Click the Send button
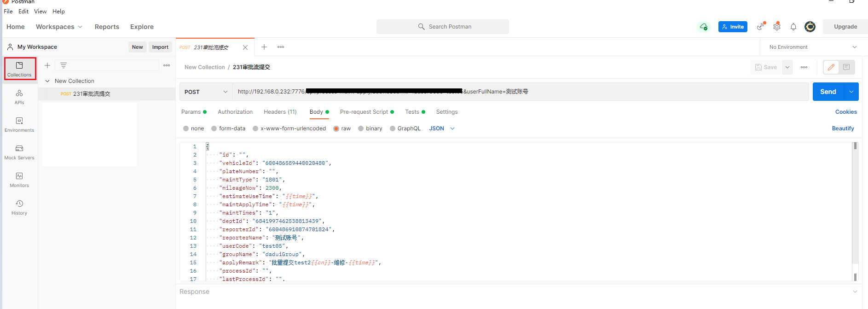The width and height of the screenshot is (868, 309). 828,92
